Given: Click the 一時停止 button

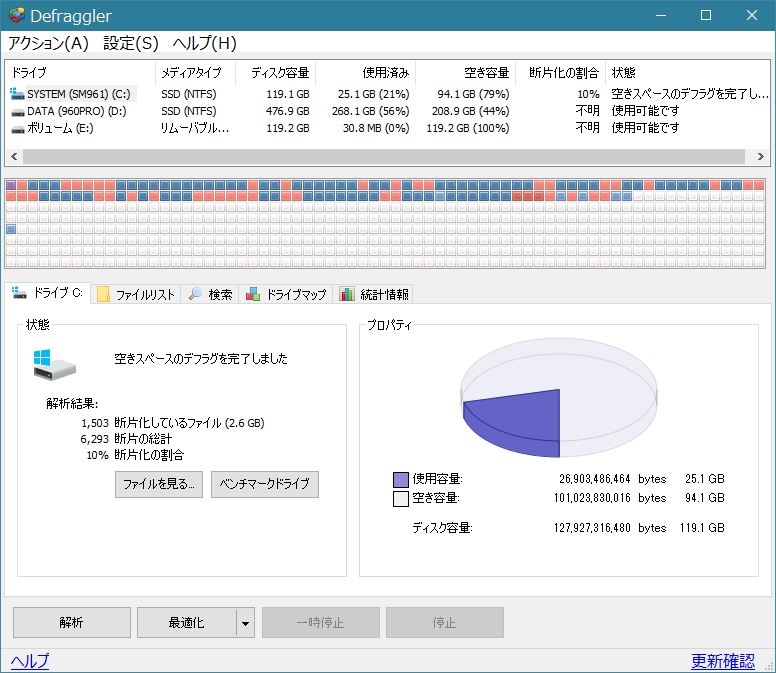Looking at the screenshot, I should [x=321, y=623].
